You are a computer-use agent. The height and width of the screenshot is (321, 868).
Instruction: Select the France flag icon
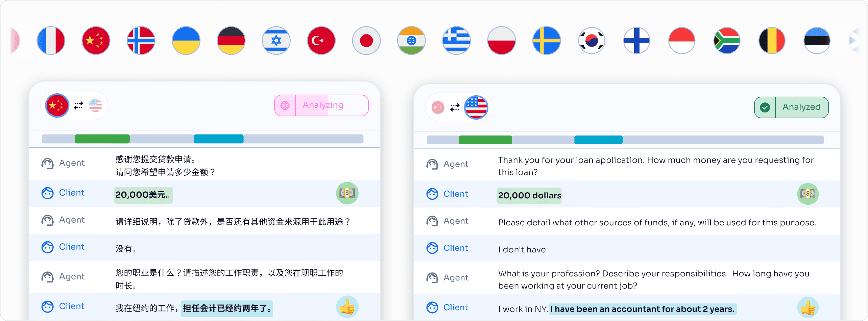[51, 41]
